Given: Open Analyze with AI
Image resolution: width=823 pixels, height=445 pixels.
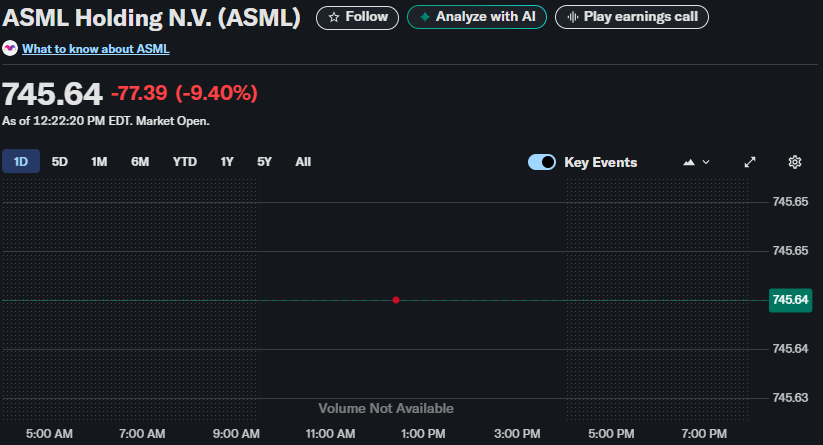Looking at the screenshot, I should coord(477,17).
